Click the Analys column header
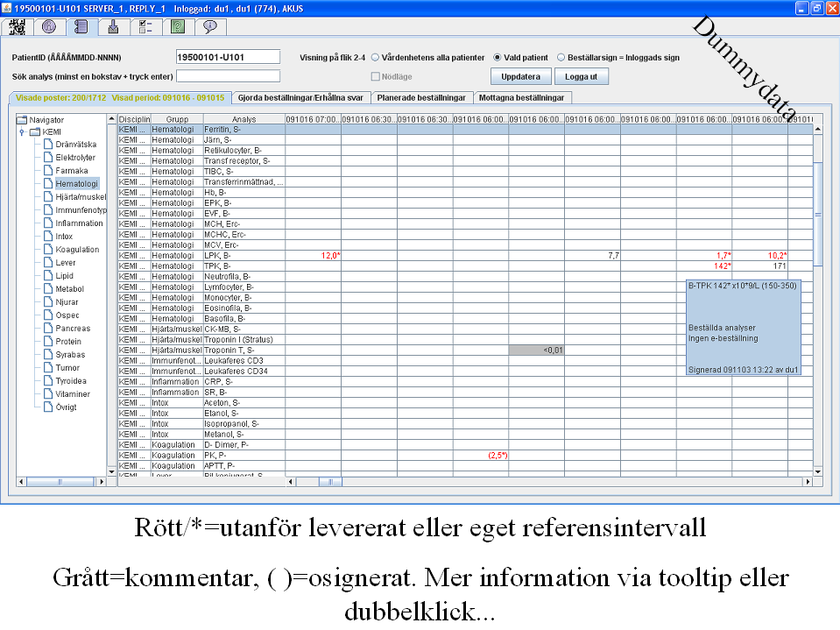The height and width of the screenshot is (630, 840). [x=244, y=119]
